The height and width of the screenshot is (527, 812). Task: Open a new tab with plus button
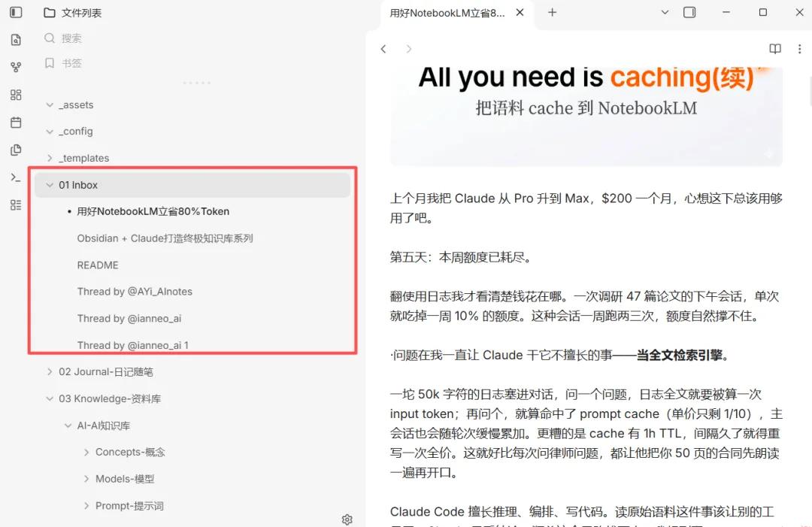pyautogui.click(x=552, y=13)
